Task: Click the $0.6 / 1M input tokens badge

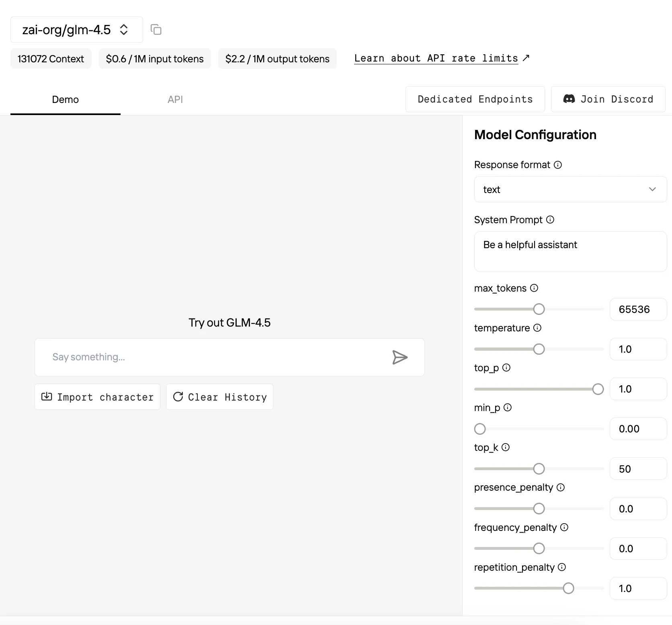Action: click(155, 59)
